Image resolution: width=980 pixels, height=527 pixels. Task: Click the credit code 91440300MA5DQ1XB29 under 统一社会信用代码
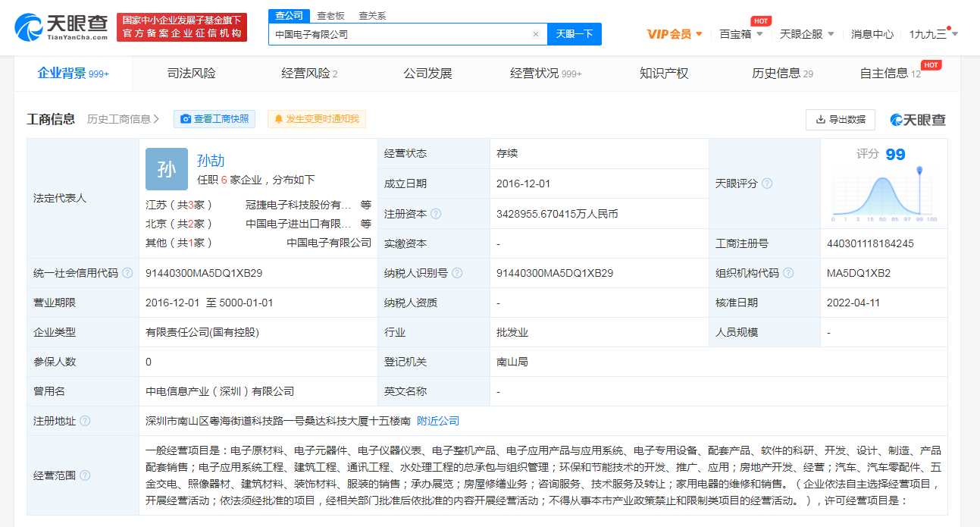tap(204, 273)
